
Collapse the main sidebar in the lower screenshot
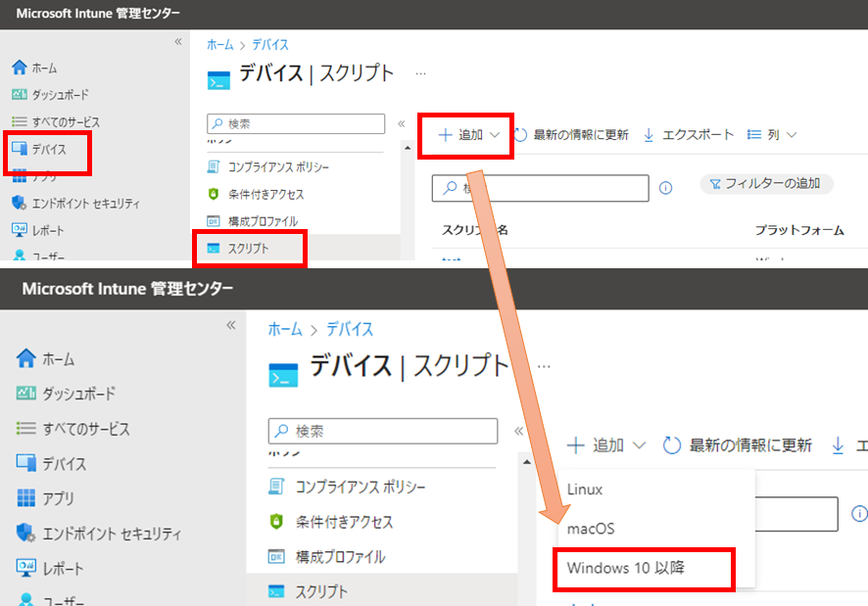click(231, 325)
